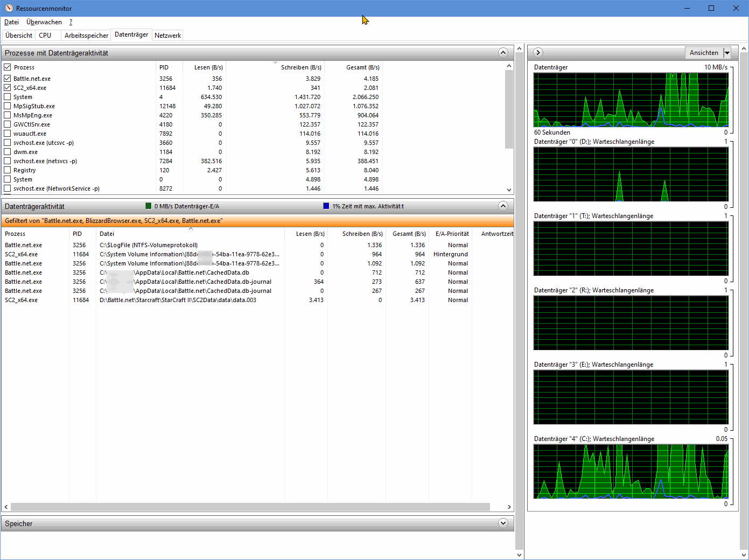
Task: Sort activity list by E/A-Priorität column
Action: pyautogui.click(x=451, y=234)
